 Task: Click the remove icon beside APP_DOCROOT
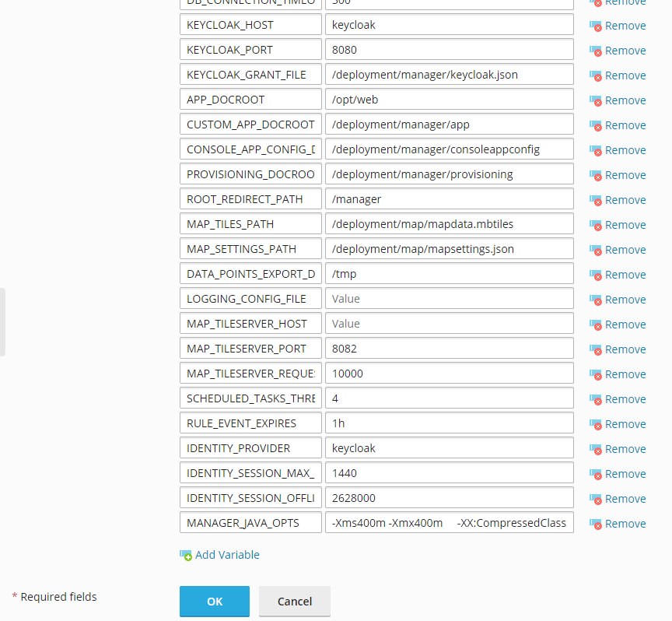click(x=595, y=100)
